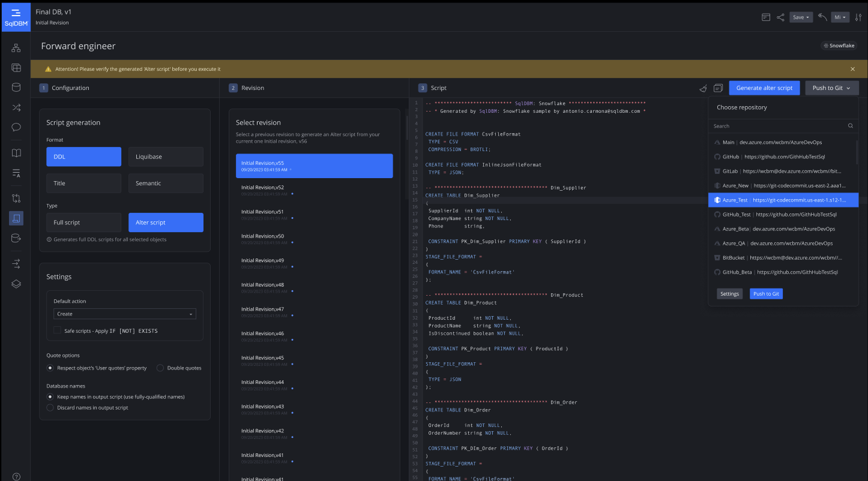
Task: Select Discard names in output script
Action: tap(50, 407)
